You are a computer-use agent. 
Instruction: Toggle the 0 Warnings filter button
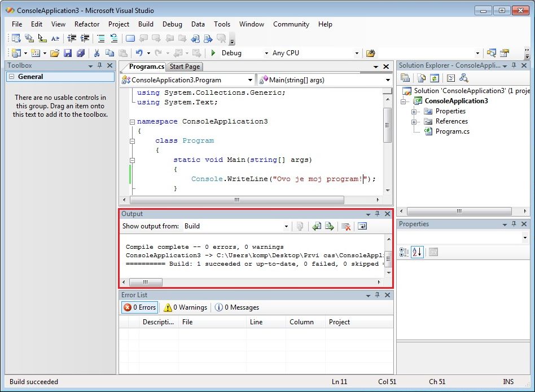[x=185, y=307]
